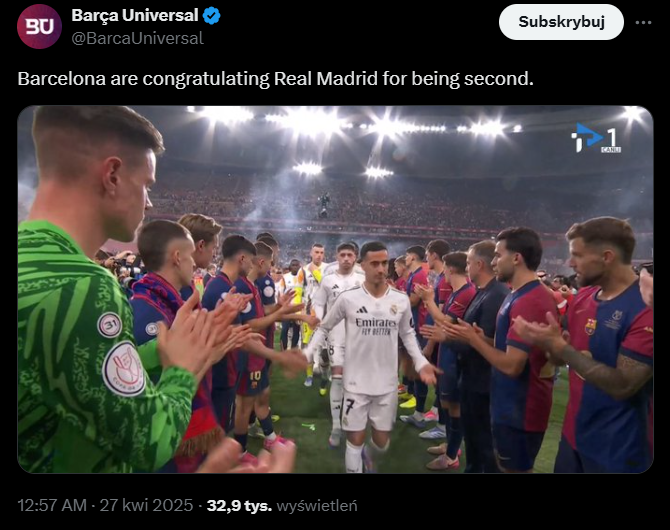Click the TV channel logo watermark in the photo
Screen dimensions: 670x530
click(596, 139)
